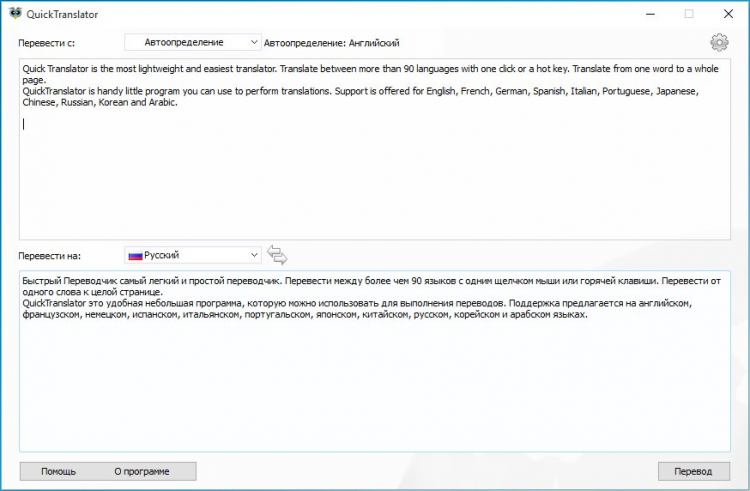The image size is (750, 491).
Task: Click inside the English source text box
Action: click(x=375, y=149)
